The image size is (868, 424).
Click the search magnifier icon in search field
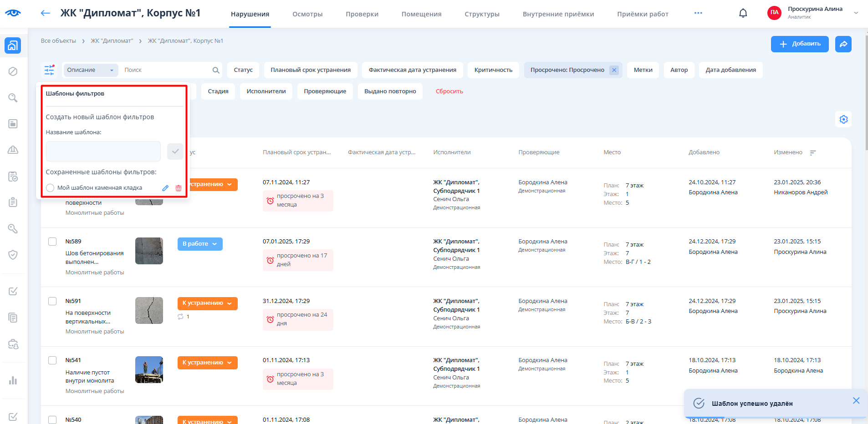tap(216, 70)
